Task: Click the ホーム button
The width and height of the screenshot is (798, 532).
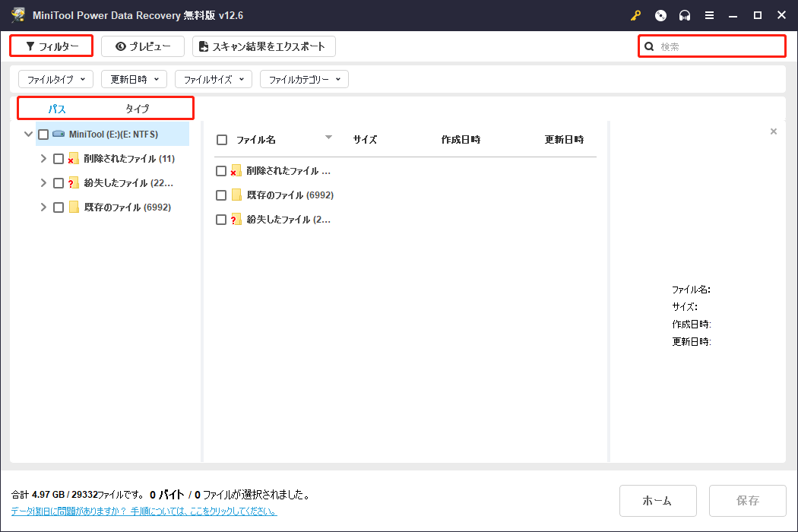Action: [658, 500]
